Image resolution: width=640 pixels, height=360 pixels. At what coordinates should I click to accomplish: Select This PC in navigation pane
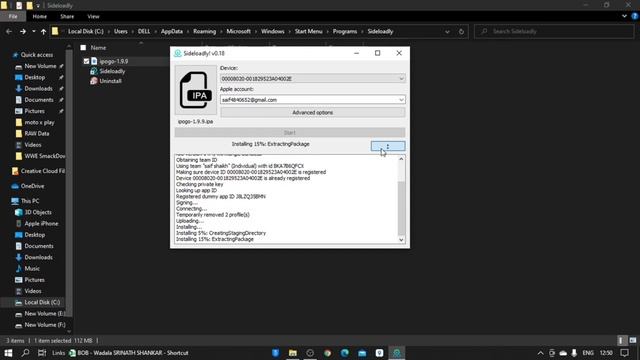click(30, 201)
